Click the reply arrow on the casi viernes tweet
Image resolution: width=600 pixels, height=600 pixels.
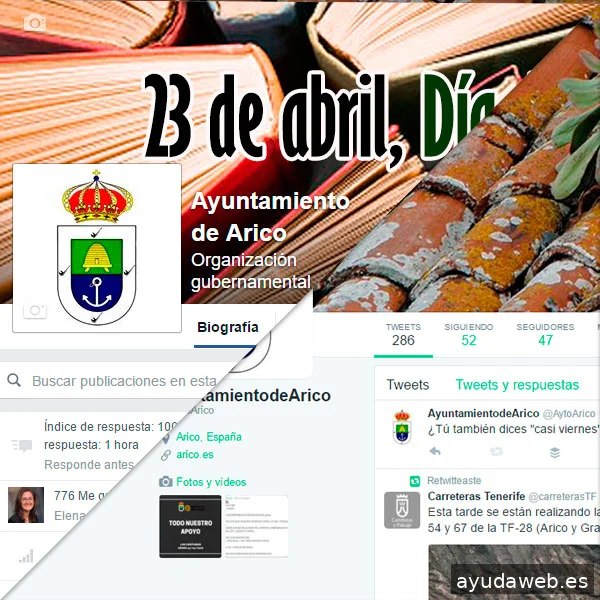[x=435, y=452]
